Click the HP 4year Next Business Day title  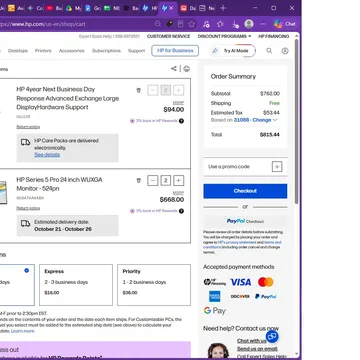(x=68, y=98)
